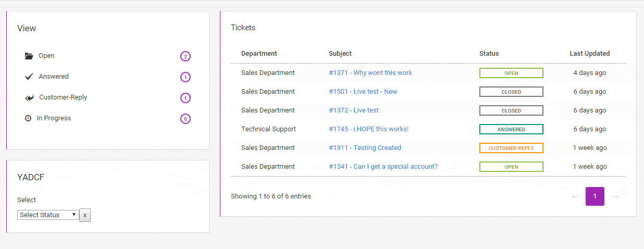The height and width of the screenshot is (249, 644).
Task: Go to next page with right arrow
Action: pos(615,196)
